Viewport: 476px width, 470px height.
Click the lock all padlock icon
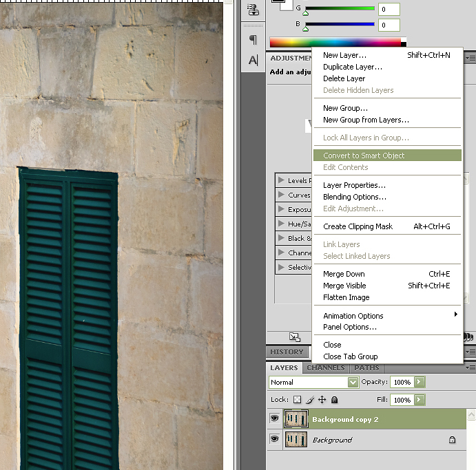[x=334, y=400]
